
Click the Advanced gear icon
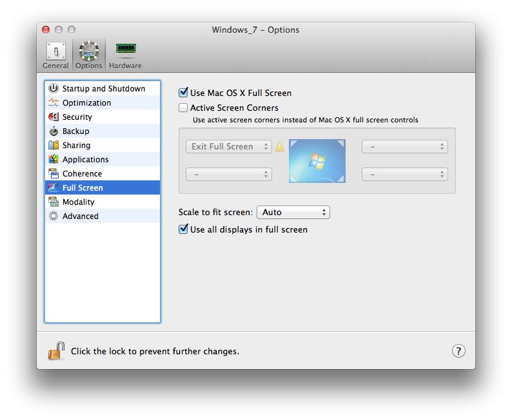(x=54, y=216)
